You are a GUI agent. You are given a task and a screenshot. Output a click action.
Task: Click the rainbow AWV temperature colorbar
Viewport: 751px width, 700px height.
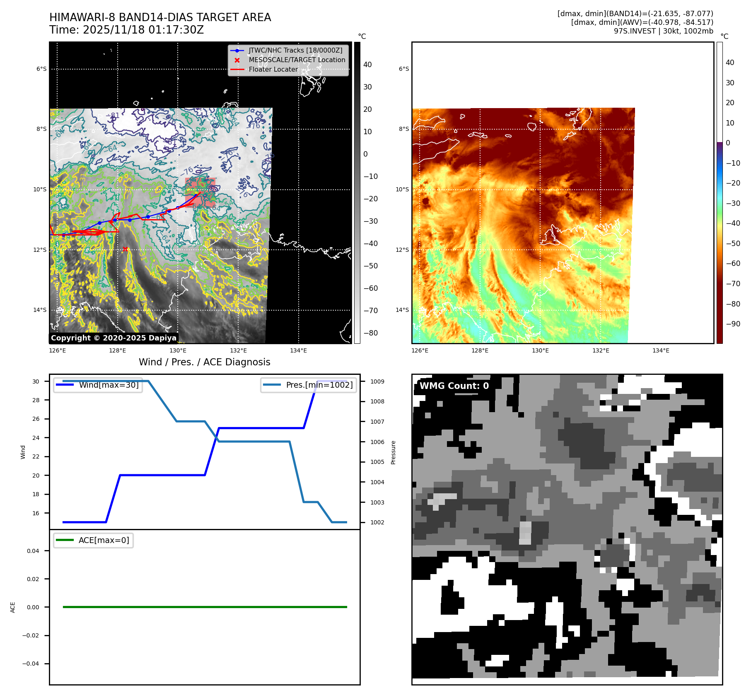[720, 193]
